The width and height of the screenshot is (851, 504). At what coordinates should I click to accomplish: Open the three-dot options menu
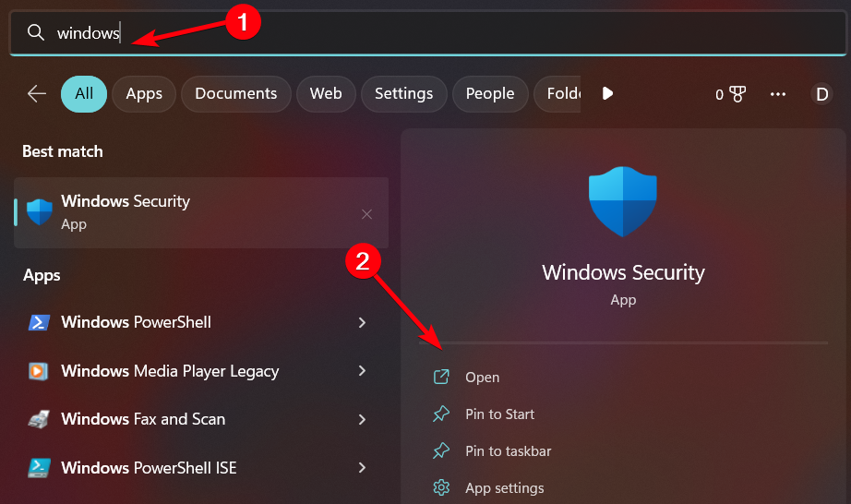click(x=778, y=94)
